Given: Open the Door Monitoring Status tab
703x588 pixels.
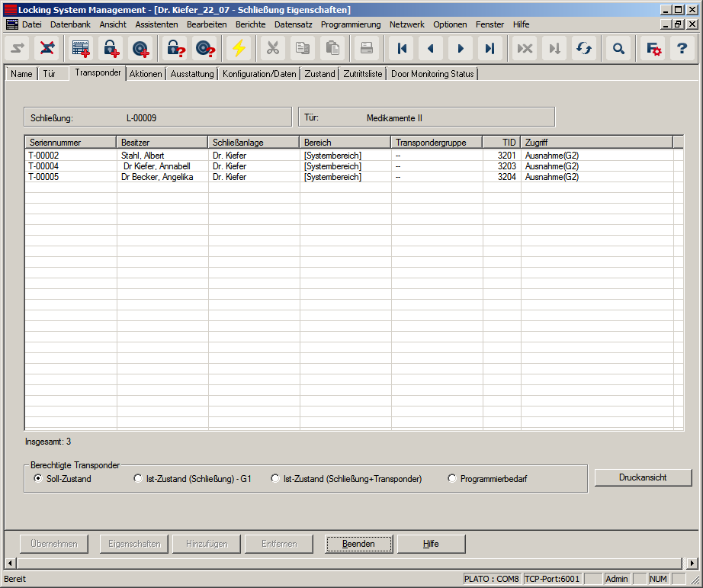Looking at the screenshot, I should [432, 74].
